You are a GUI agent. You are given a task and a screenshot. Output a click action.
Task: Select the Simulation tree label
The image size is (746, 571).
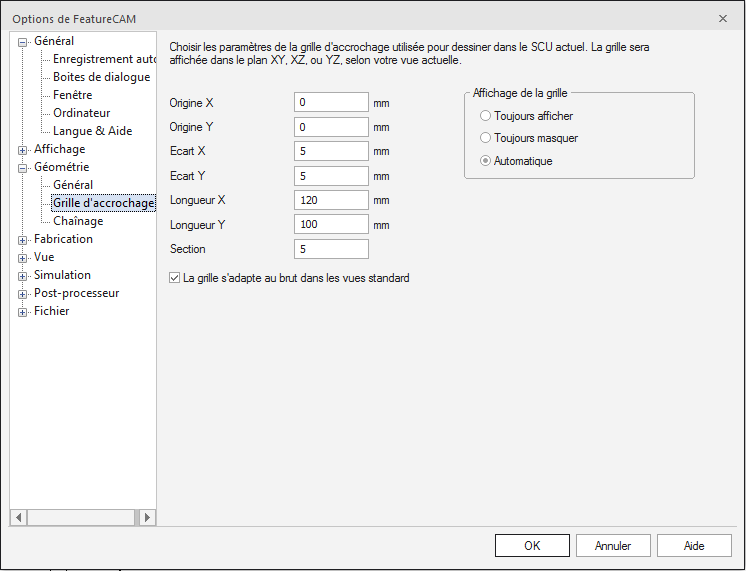tap(62, 275)
